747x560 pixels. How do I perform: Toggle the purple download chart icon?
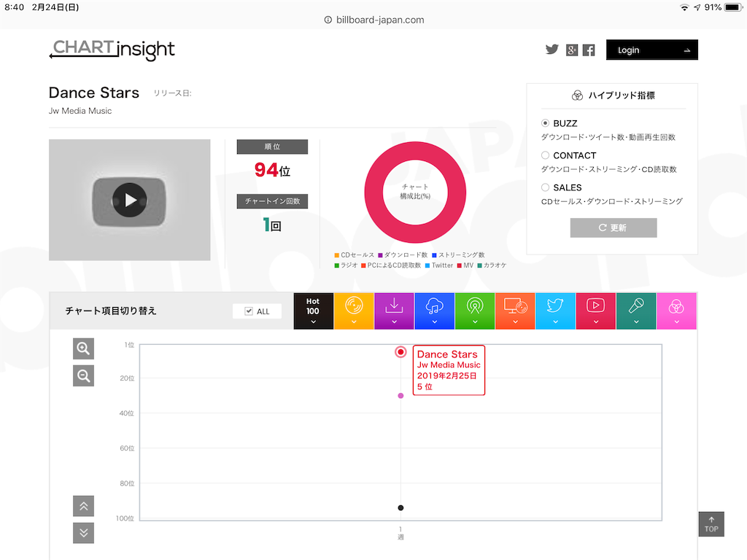(394, 311)
